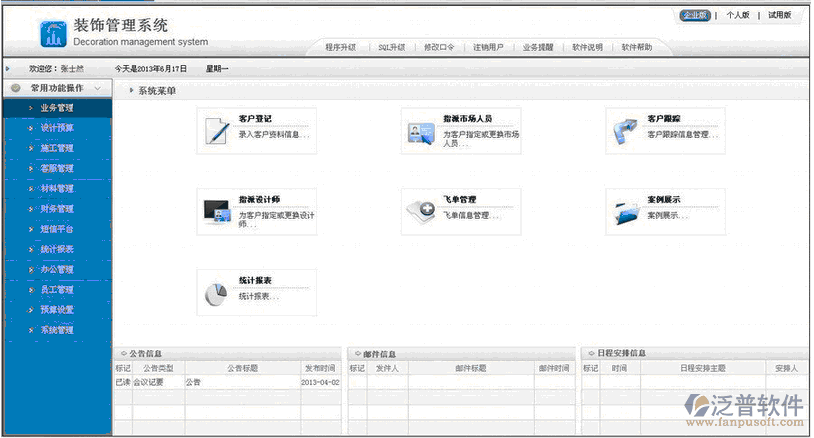
Task: Open the 客户跟踪 arrow icon
Action: coord(626,131)
